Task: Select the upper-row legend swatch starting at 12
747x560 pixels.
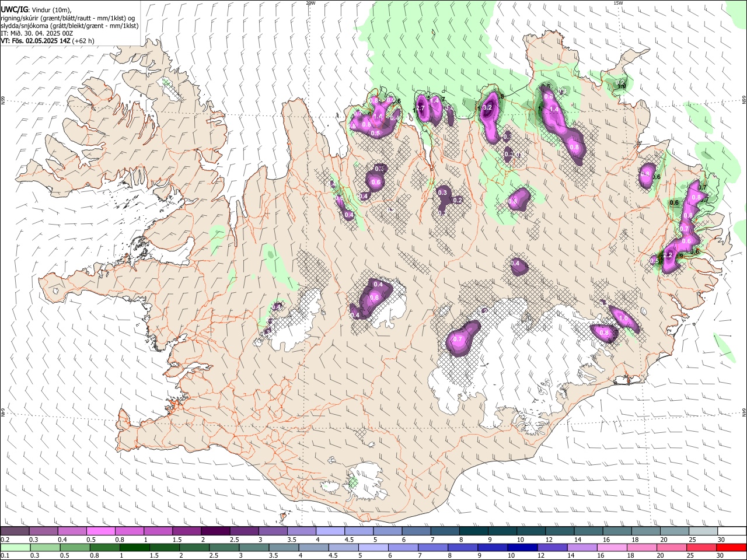Action: pos(559,531)
